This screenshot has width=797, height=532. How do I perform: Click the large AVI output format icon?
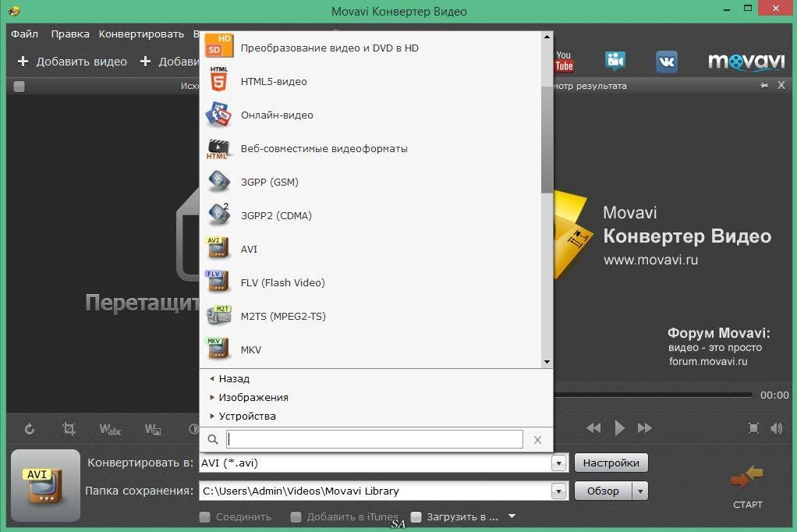(46, 485)
